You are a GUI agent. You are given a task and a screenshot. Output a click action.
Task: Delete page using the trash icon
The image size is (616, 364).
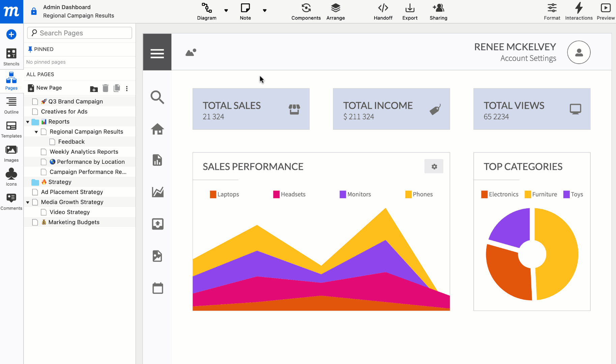[106, 88]
